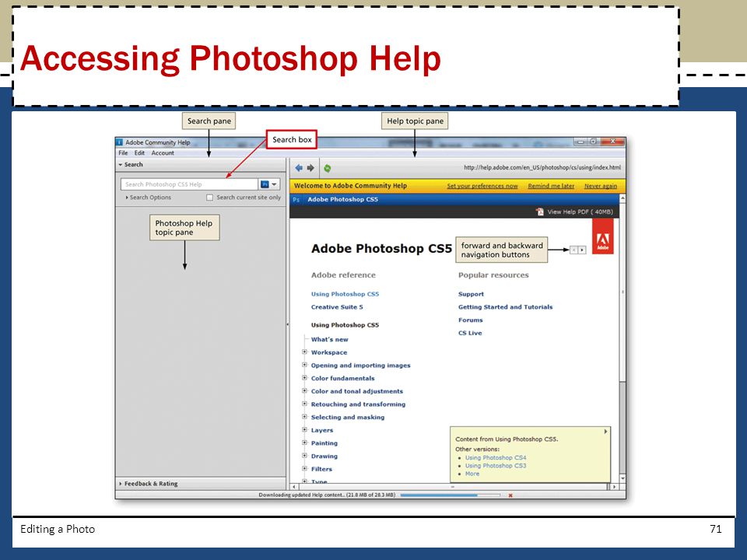Click Set your preferences now link
747x560 pixels.
(x=482, y=186)
